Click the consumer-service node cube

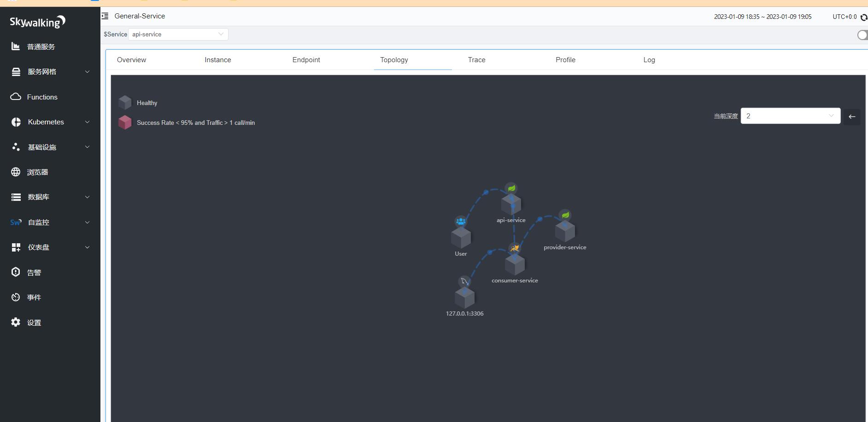pos(515,264)
